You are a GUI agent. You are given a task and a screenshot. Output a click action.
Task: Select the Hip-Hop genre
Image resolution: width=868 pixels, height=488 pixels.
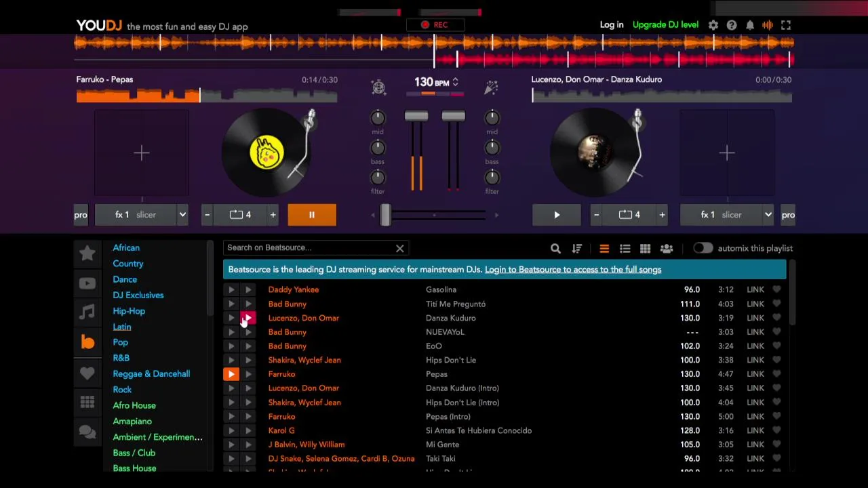[x=129, y=311]
